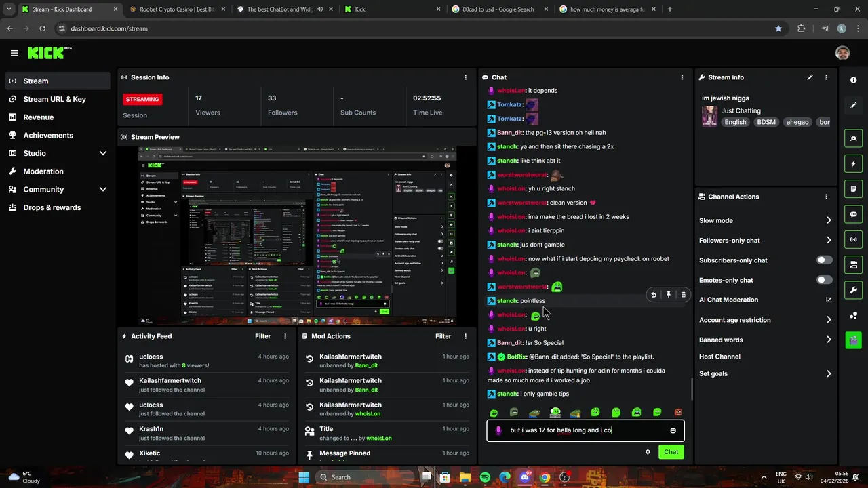The image size is (868, 488).
Task: Click Just Chatting category name
Action: (741, 110)
